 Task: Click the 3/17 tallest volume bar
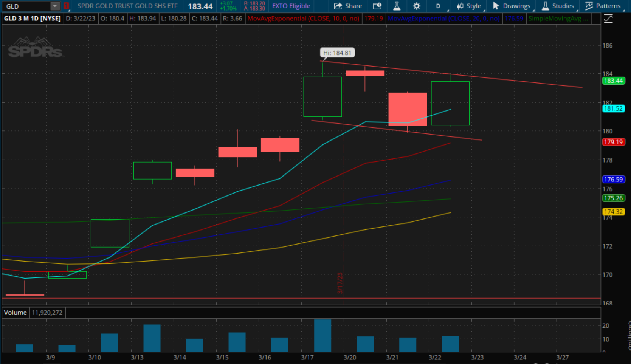(322, 336)
